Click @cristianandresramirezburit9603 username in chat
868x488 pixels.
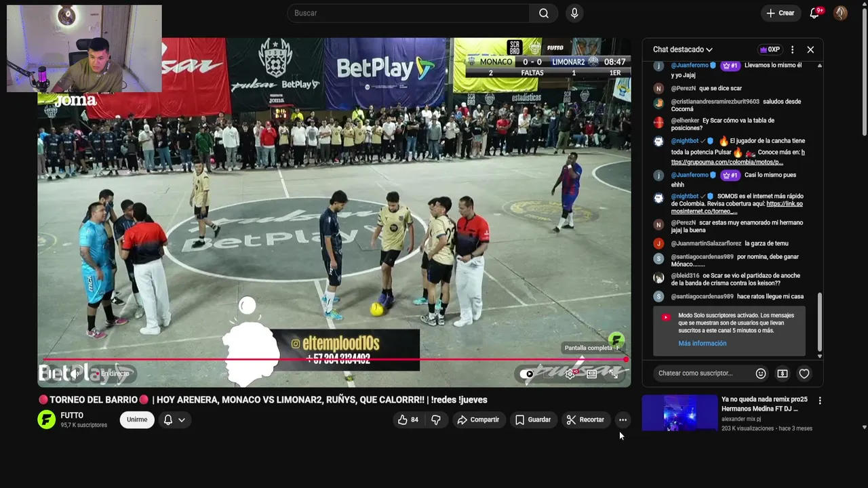(x=715, y=102)
